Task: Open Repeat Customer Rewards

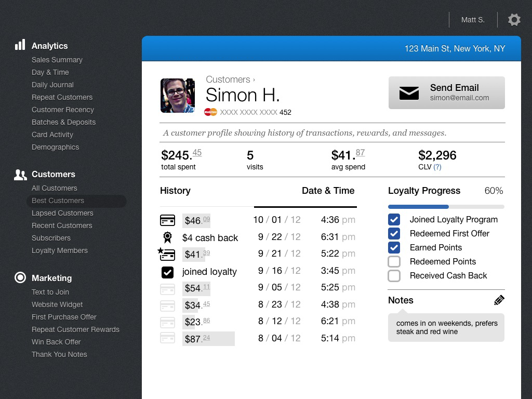Action: click(x=75, y=329)
